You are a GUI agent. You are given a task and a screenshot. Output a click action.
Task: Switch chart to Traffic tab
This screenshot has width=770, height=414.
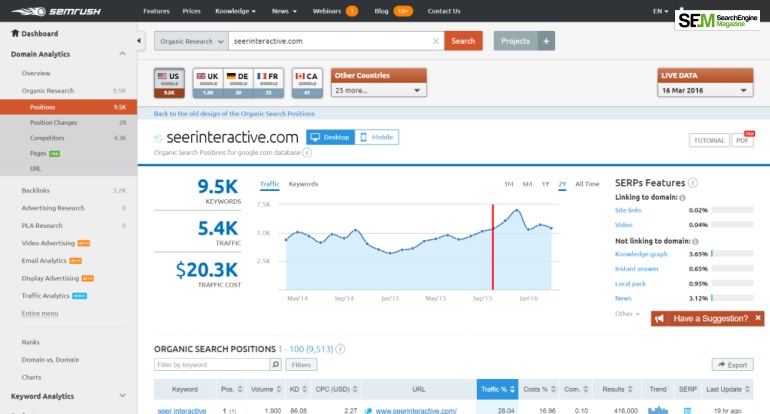coord(270,184)
